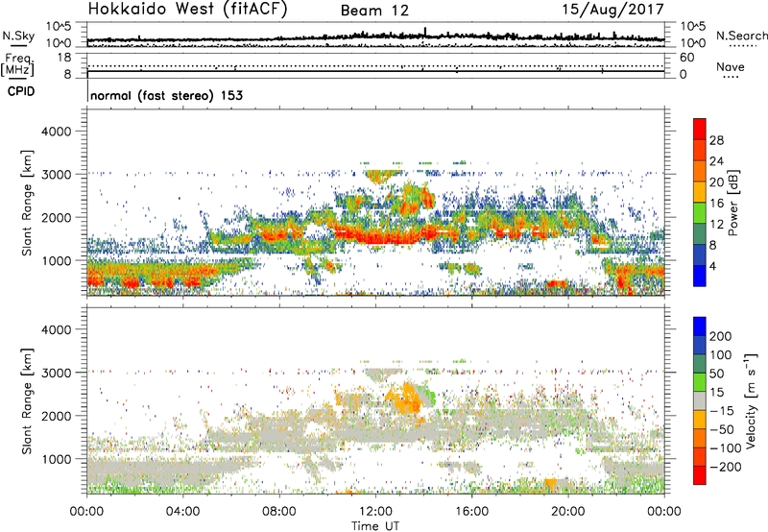Click the power panel 'Slant Range [km]' label
This screenshot has height=532, width=768.
(x=27, y=203)
